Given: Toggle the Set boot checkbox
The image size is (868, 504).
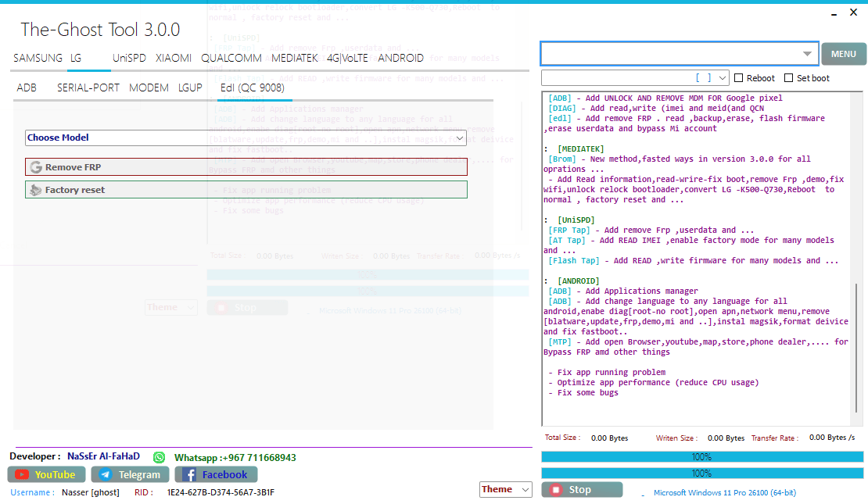Looking at the screenshot, I should click(788, 78).
